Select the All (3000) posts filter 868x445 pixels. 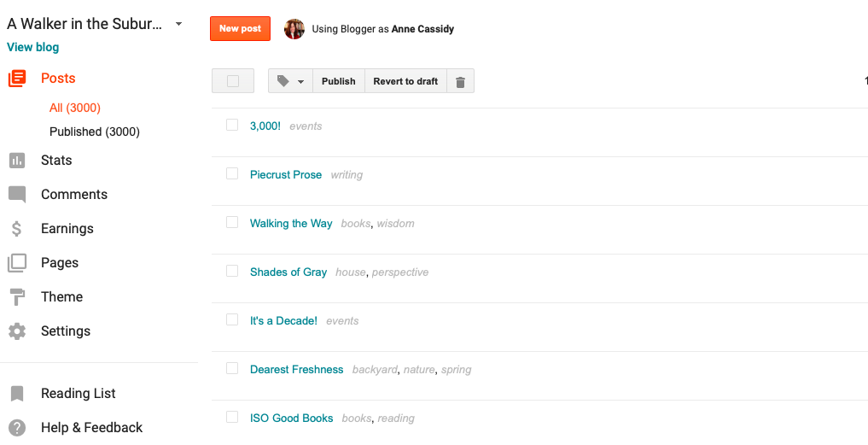click(75, 108)
